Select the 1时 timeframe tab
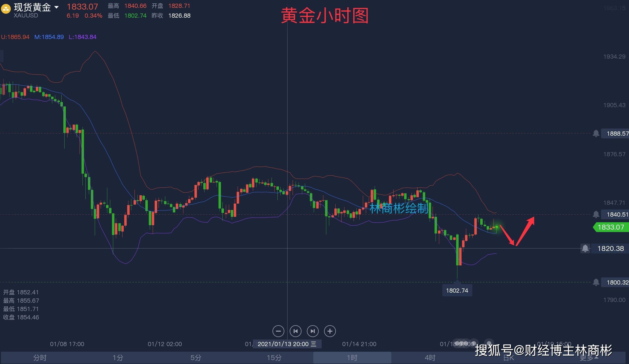The image size is (629, 364). (352, 358)
